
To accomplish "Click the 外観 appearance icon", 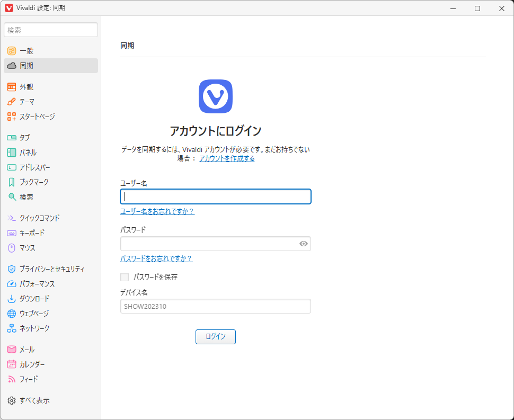I will coord(12,87).
